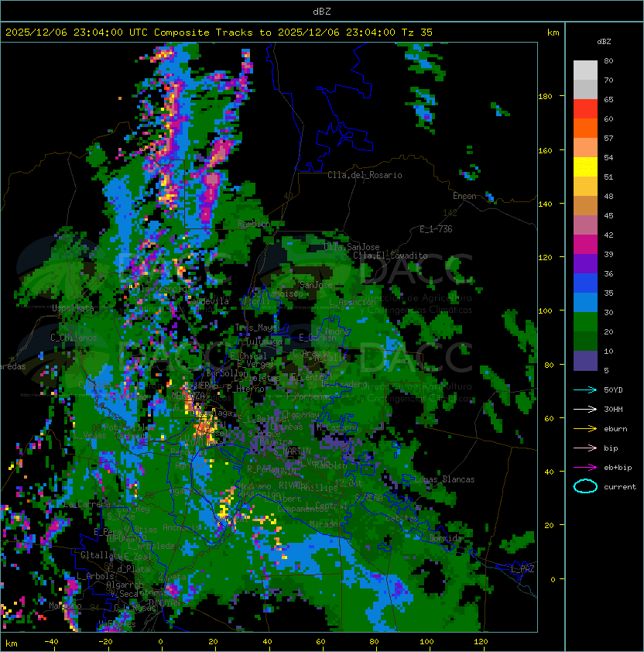Image resolution: width=644 pixels, height=652 pixels.
Task: Choose the brown-orange 48 dBZ swatch
Action: click(x=585, y=205)
